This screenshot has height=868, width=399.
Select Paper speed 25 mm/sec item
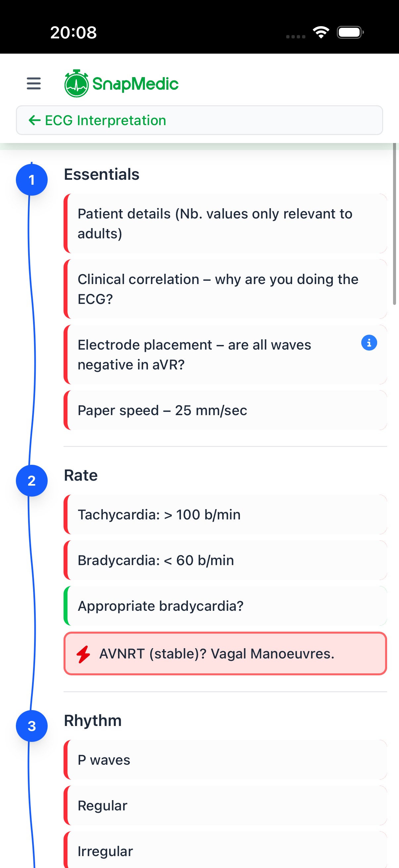[x=225, y=410]
